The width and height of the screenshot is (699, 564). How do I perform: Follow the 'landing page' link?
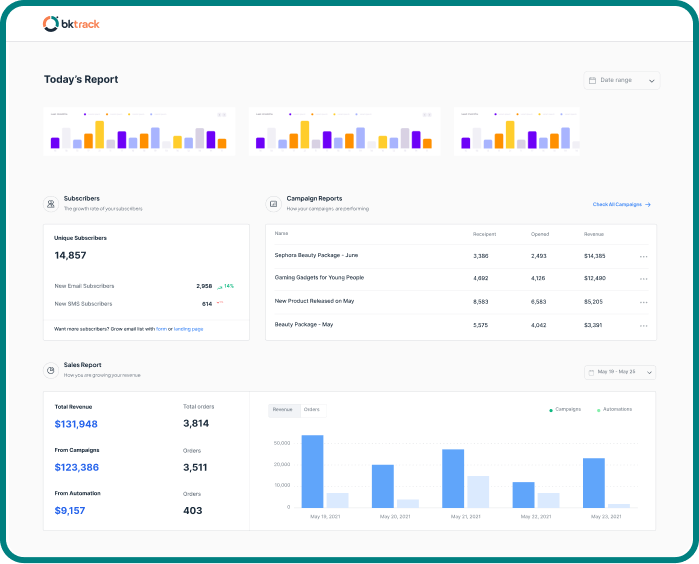[188, 329]
